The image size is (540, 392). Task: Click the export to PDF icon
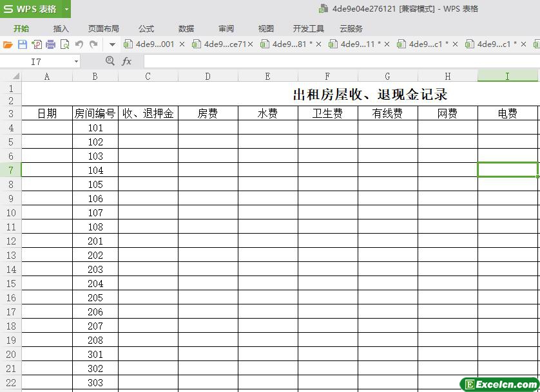click(37, 44)
